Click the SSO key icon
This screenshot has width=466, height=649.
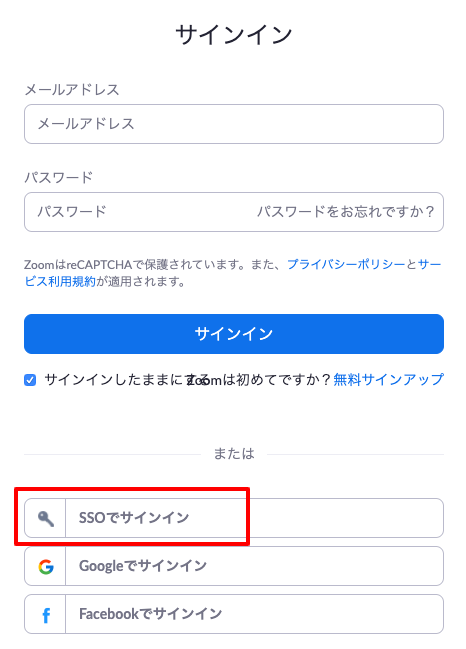[46, 518]
